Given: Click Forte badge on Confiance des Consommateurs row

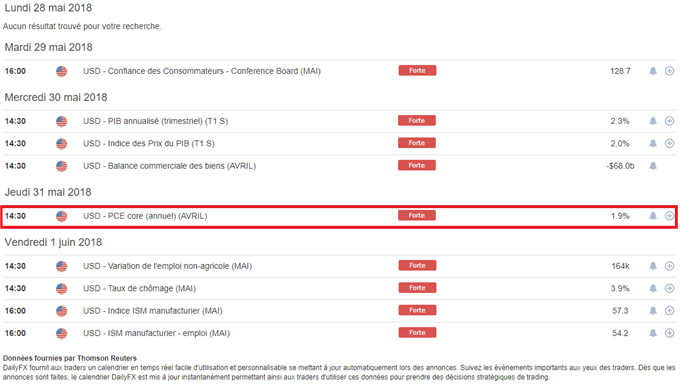Looking at the screenshot, I should point(417,70).
